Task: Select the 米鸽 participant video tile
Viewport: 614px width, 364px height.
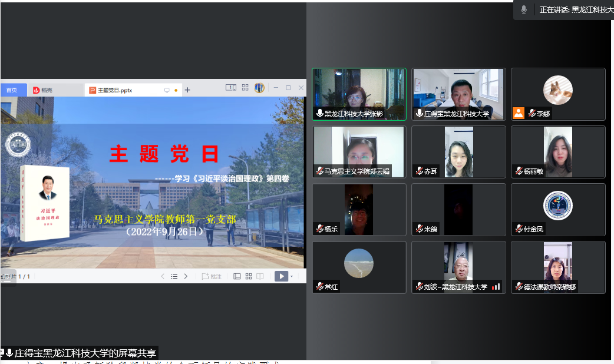Action: click(458, 210)
